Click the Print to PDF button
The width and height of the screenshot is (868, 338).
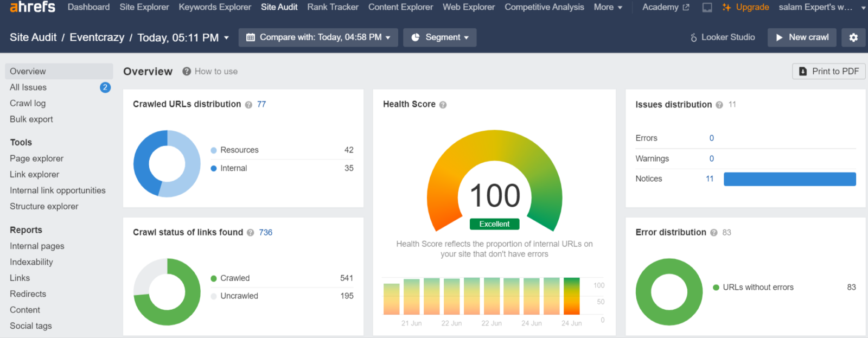click(829, 72)
